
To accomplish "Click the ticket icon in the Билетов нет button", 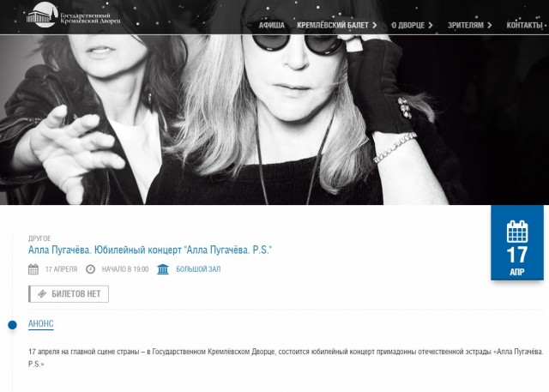I will 41,294.
